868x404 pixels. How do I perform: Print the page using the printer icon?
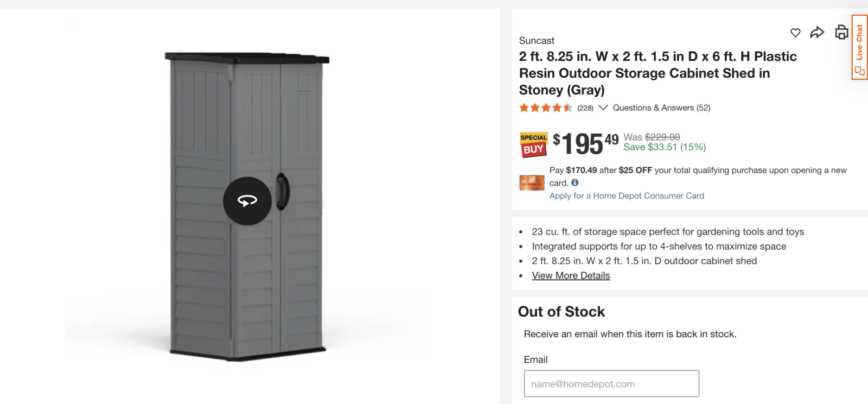[840, 33]
